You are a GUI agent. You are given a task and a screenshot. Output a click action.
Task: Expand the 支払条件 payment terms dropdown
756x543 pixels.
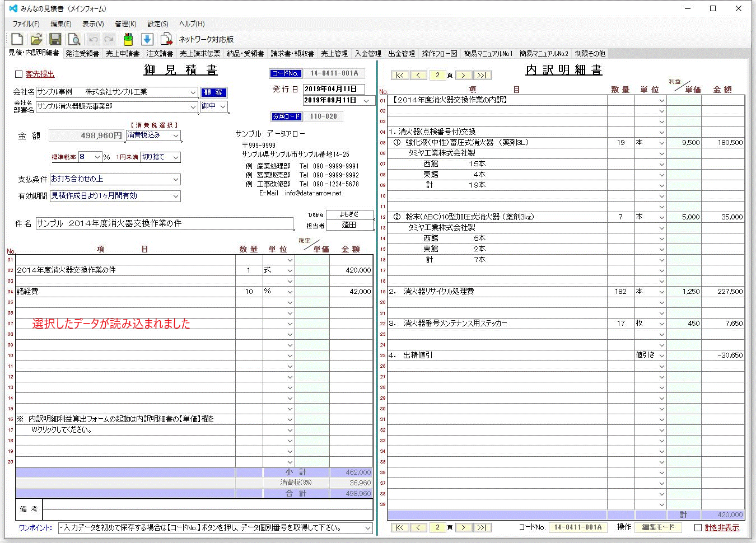pyautogui.click(x=176, y=180)
